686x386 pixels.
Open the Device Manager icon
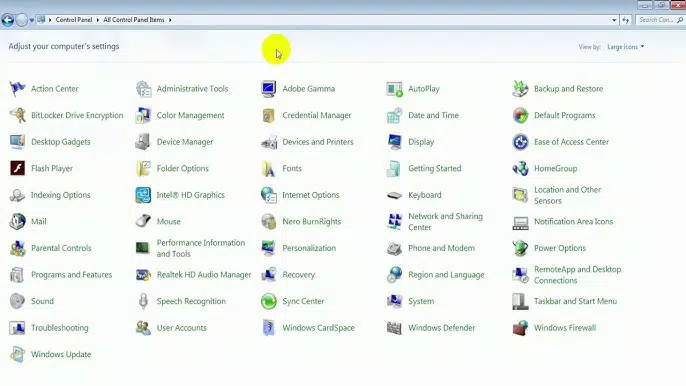tap(143, 142)
